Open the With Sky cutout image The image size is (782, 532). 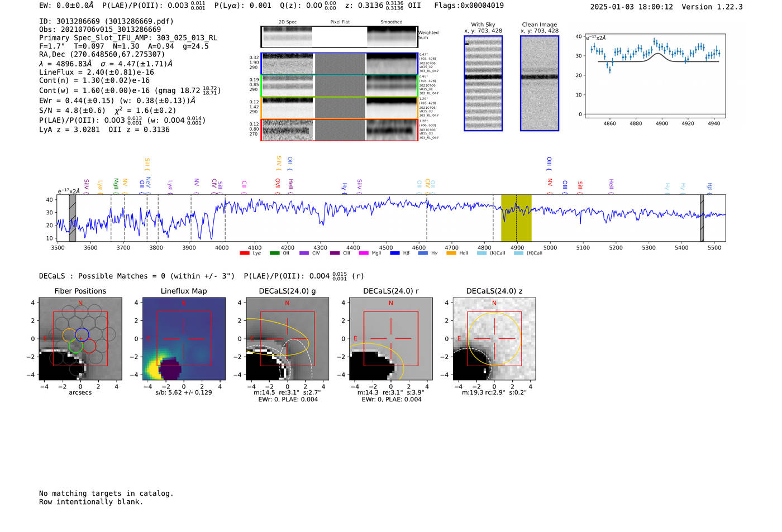(483, 83)
